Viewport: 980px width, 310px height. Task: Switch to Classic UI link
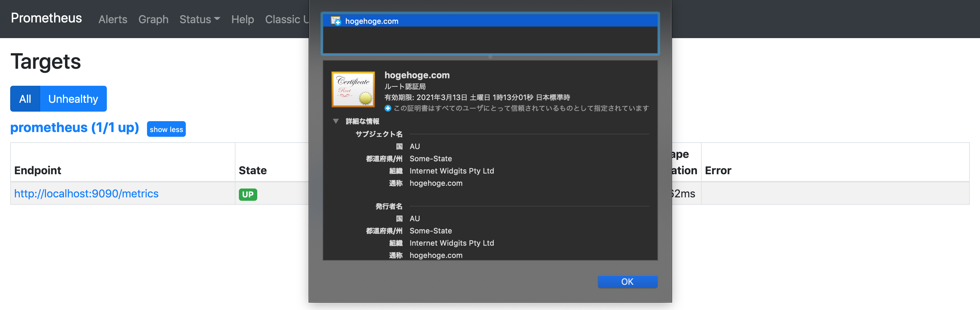coord(287,19)
